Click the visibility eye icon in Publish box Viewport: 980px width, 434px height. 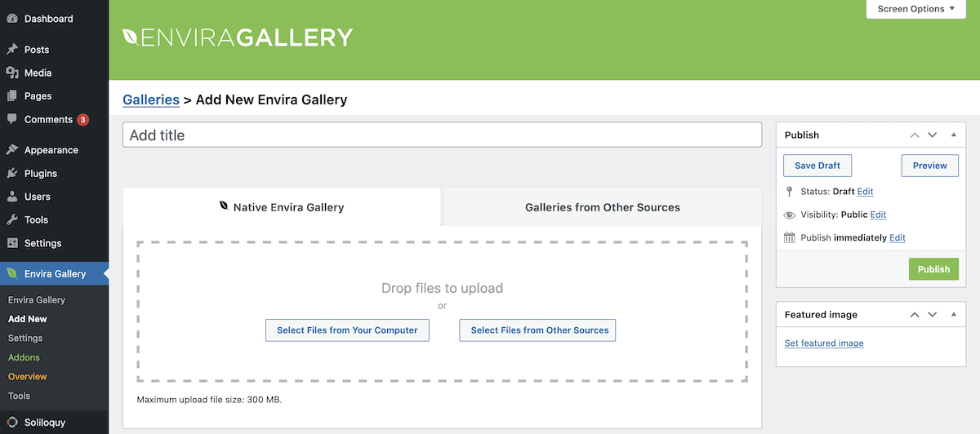[789, 215]
